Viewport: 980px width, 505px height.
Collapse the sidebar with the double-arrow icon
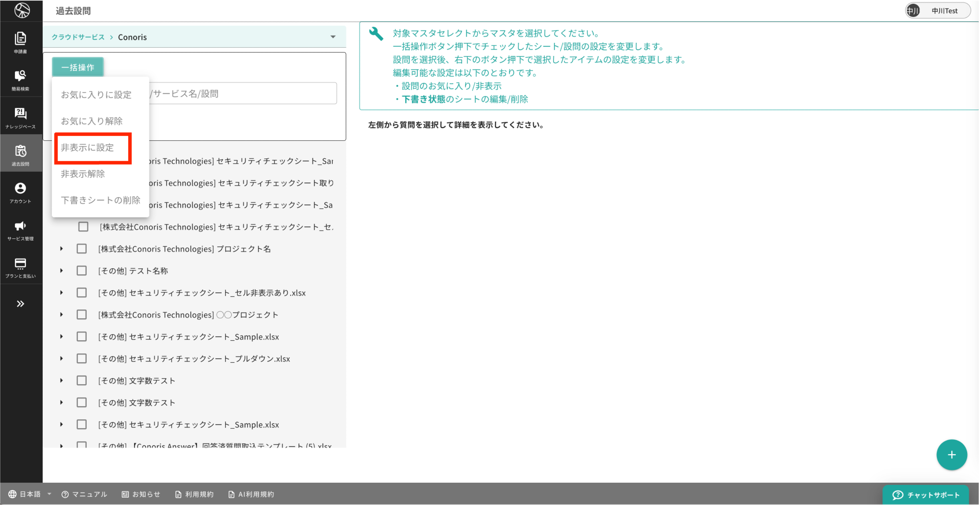(21, 303)
